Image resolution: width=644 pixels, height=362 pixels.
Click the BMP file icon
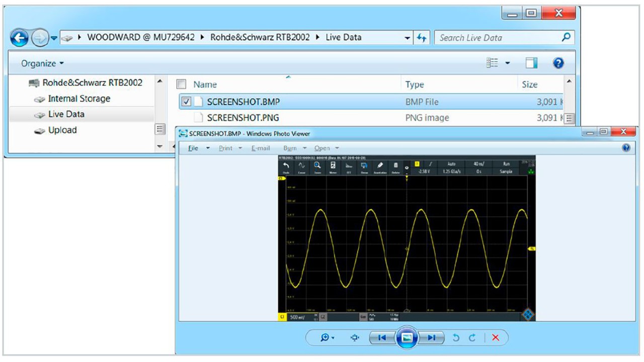click(199, 102)
